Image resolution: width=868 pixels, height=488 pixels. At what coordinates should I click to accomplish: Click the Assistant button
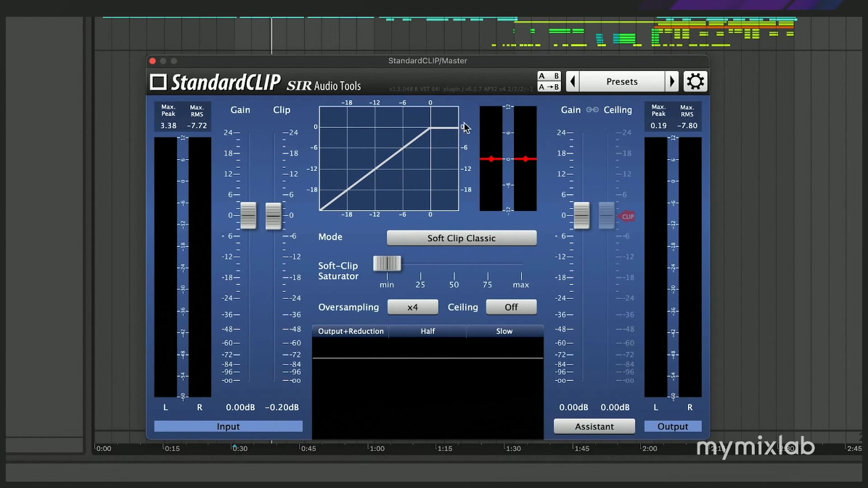[594, 427]
